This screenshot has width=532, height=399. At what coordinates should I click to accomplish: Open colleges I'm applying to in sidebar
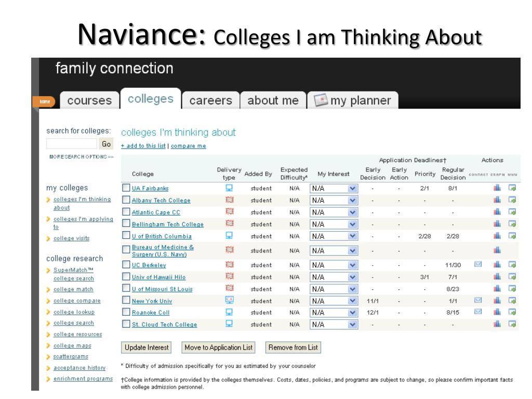83,222
